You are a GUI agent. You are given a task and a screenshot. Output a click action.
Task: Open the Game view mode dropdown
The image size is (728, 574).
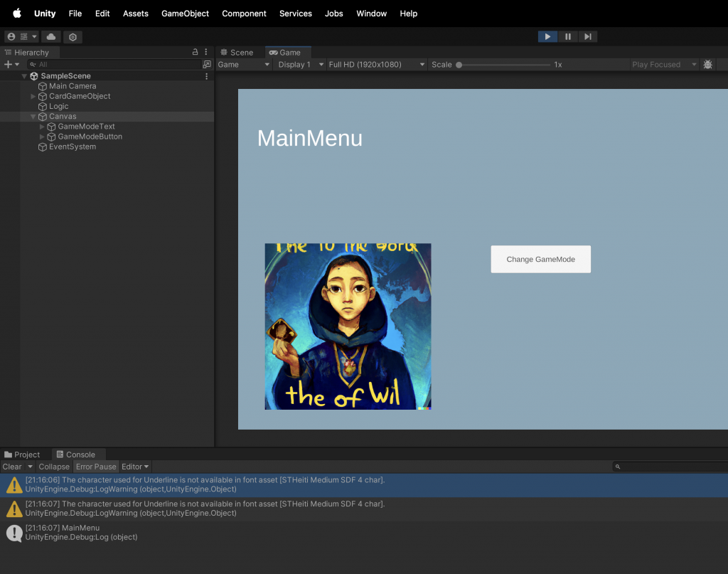244,65
